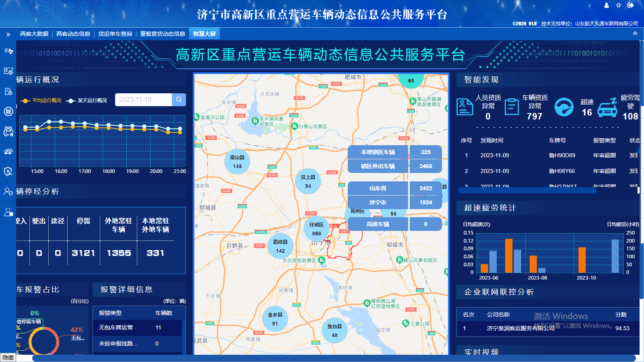Open the user settings gear sidebar icon
644x362 pixels.
point(8,192)
